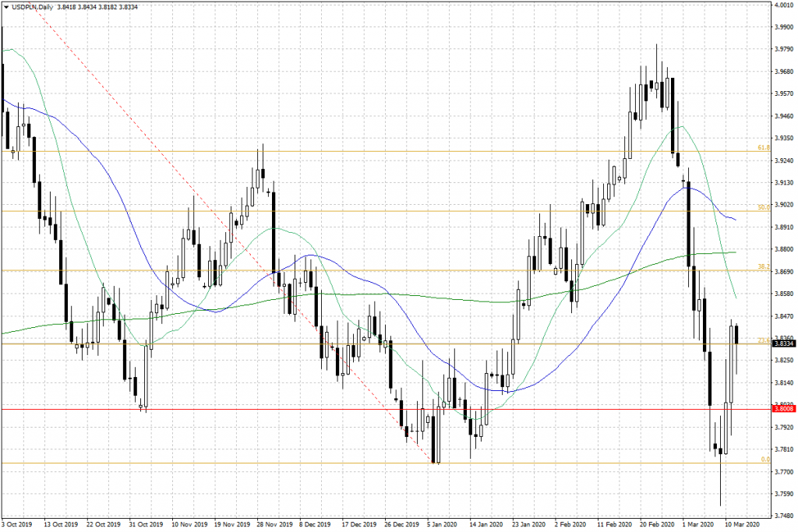This screenshot has height=532, width=798.
Task: Select the 38.2 Fibonacci level label
Action: click(x=764, y=266)
